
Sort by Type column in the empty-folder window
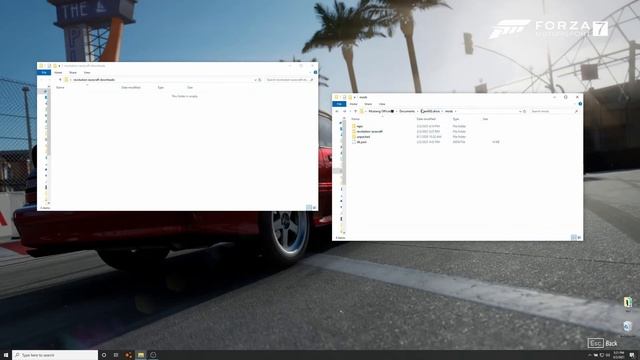(x=161, y=87)
